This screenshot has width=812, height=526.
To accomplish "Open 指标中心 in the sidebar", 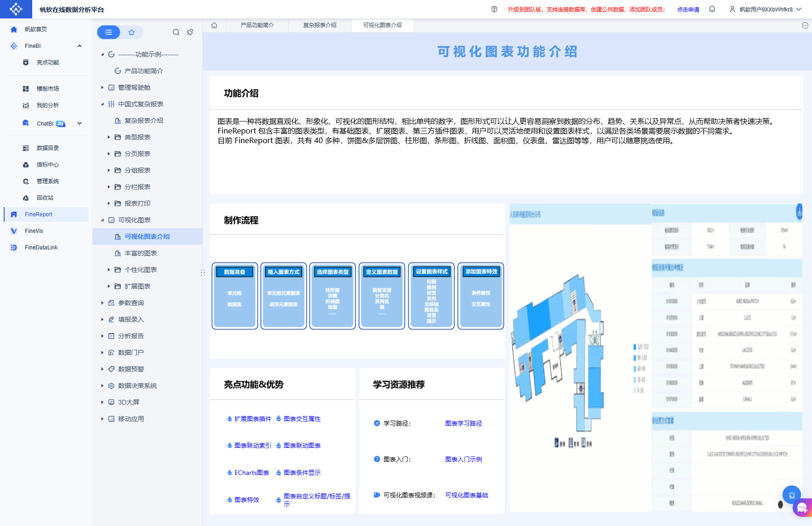I will (x=48, y=165).
